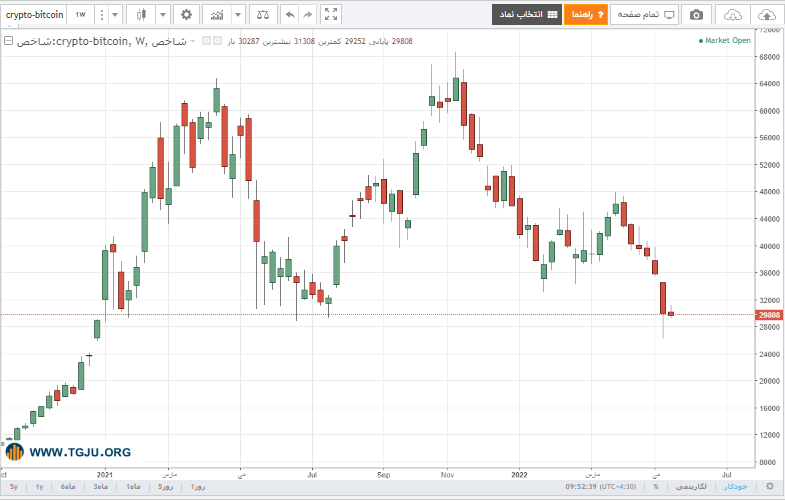The width and height of the screenshot is (785, 501).
Task: Toggle auto scale خودکار
Action: (x=735, y=486)
